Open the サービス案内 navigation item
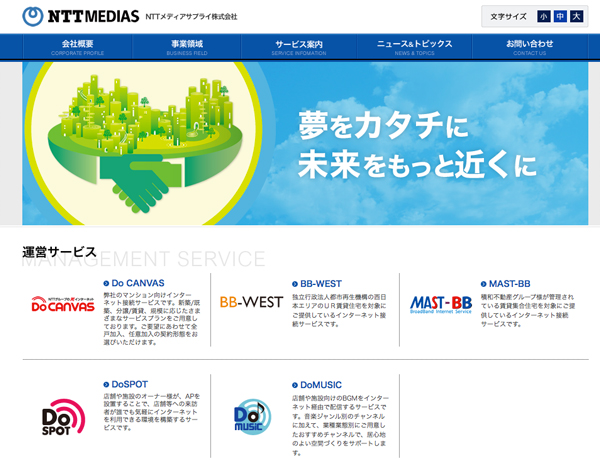The height and width of the screenshot is (460, 600). pos(299,47)
